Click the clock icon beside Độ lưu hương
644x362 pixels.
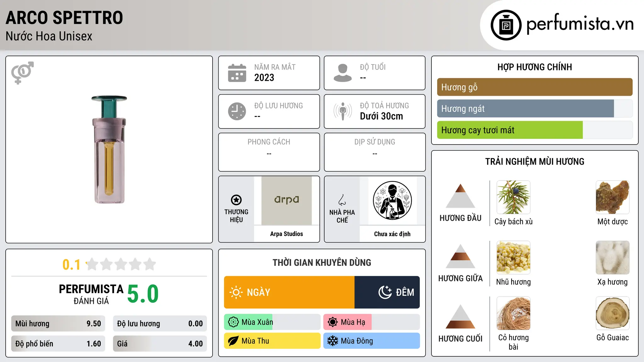[x=237, y=111]
